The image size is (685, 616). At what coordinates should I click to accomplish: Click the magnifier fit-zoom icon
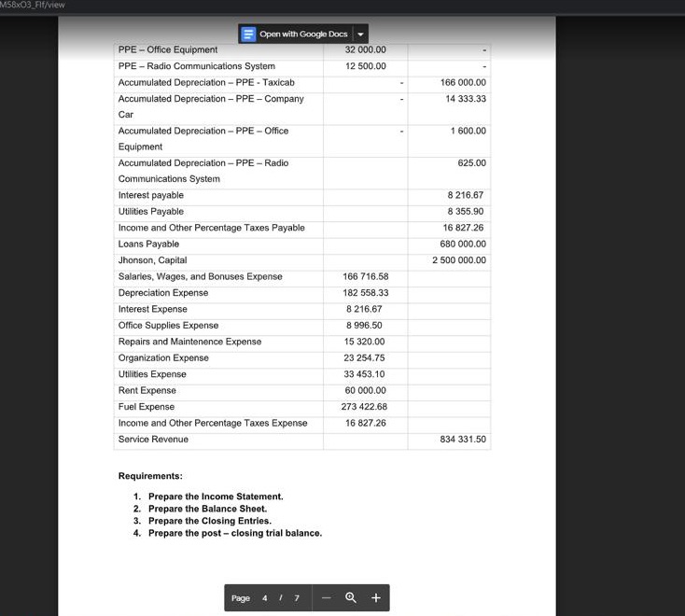tap(351, 597)
